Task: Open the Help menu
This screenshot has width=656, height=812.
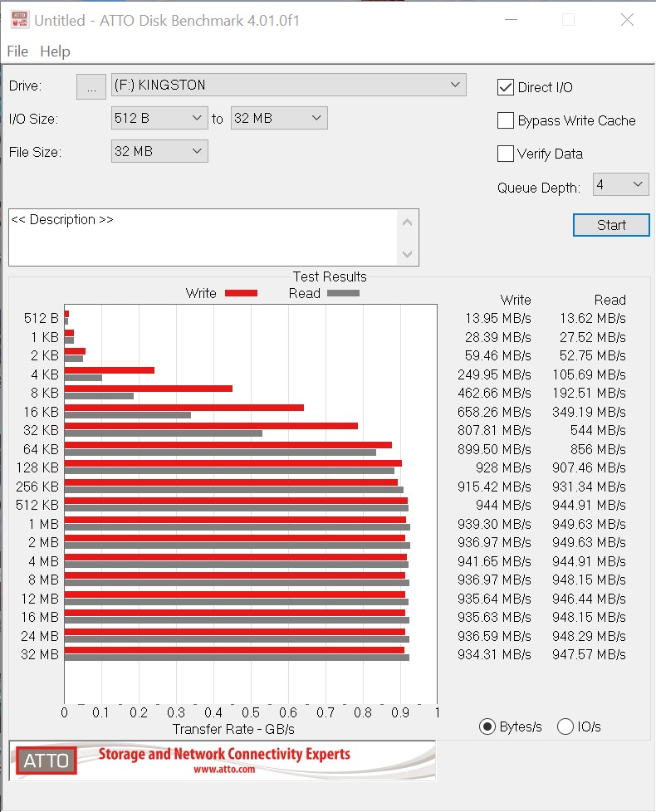Action: [x=55, y=51]
